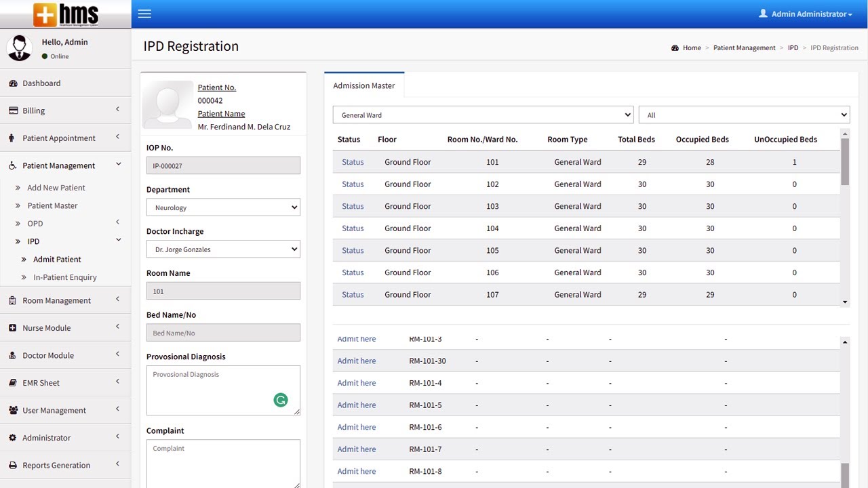
Task: Click the IPD breadcrumb link
Action: coord(793,48)
